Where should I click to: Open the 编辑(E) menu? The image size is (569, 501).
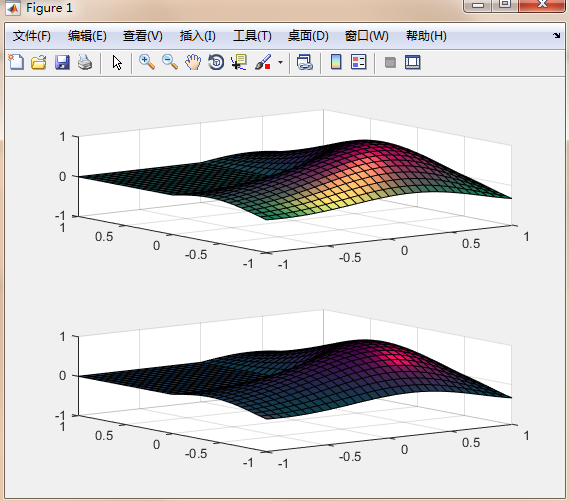pyautogui.click(x=87, y=36)
